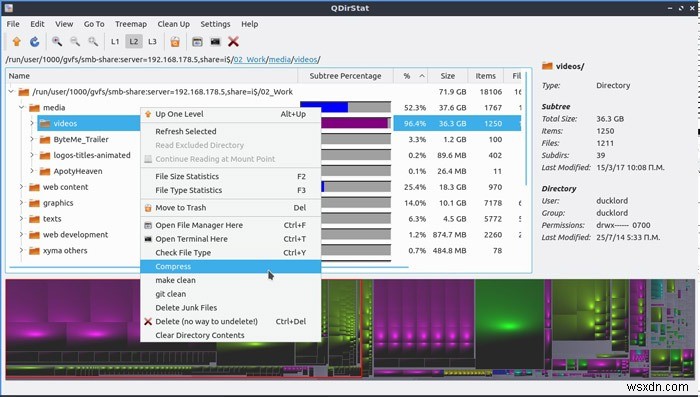Viewport: 700px width, 397px height.
Task: Choose Check File Type in context menu
Action: coord(230,253)
